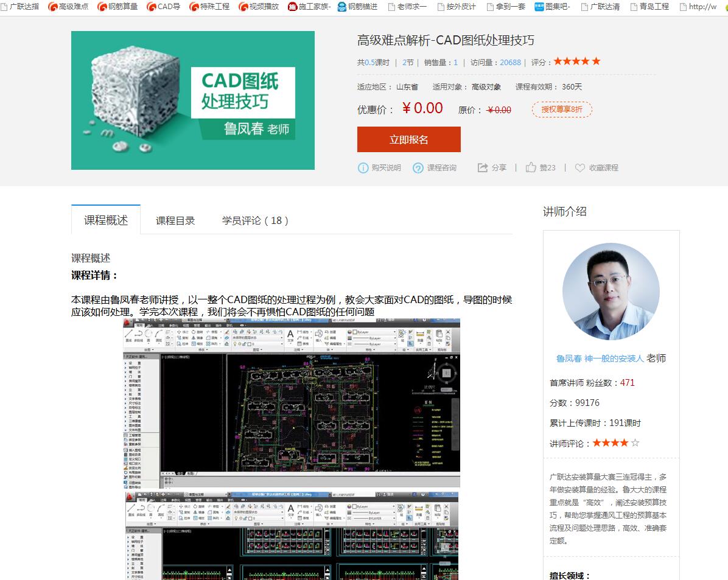Open the 按外皮计 bookmark
This screenshot has height=580, width=728.
point(457,7)
